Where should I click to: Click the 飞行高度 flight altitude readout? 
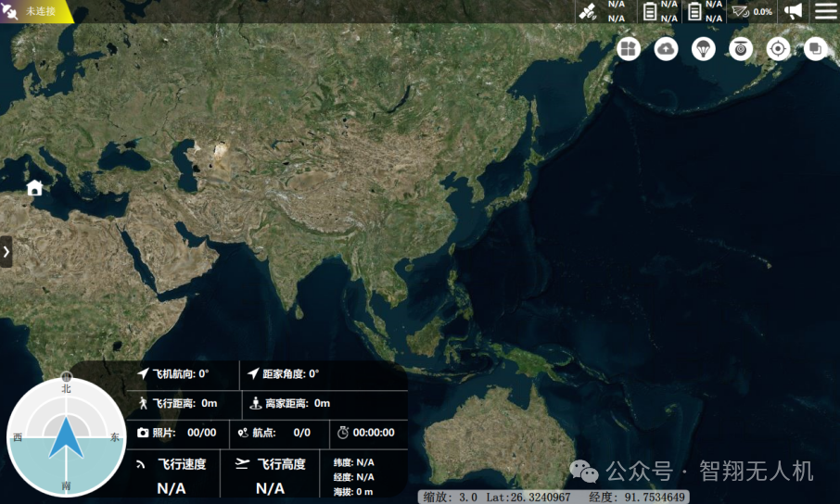pyautogui.click(x=271, y=475)
